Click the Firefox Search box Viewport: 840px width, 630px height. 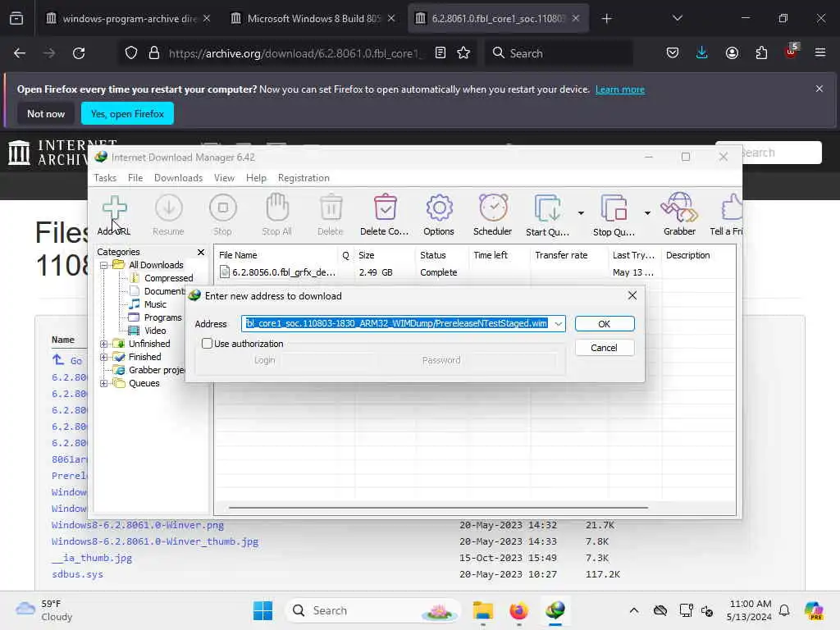point(559,53)
